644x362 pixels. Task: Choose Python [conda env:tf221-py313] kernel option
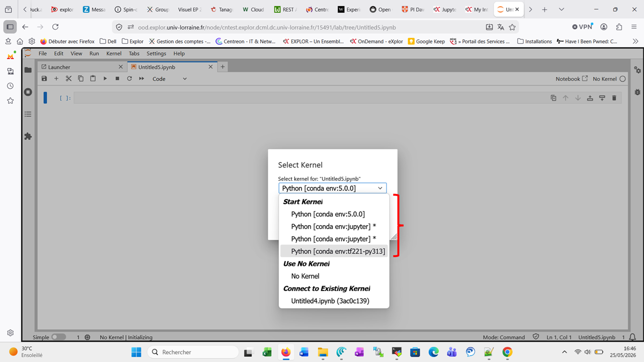pos(334,251)
